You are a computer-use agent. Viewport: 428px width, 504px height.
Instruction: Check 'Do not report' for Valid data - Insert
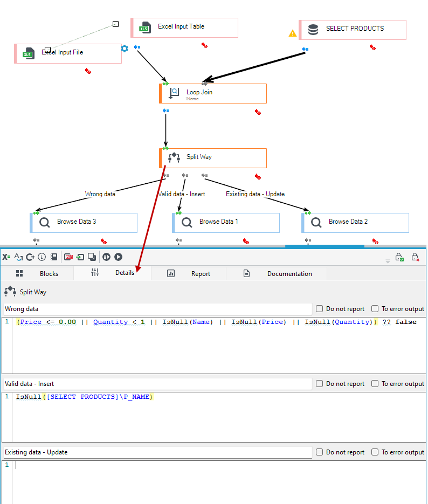click(320, 383)
